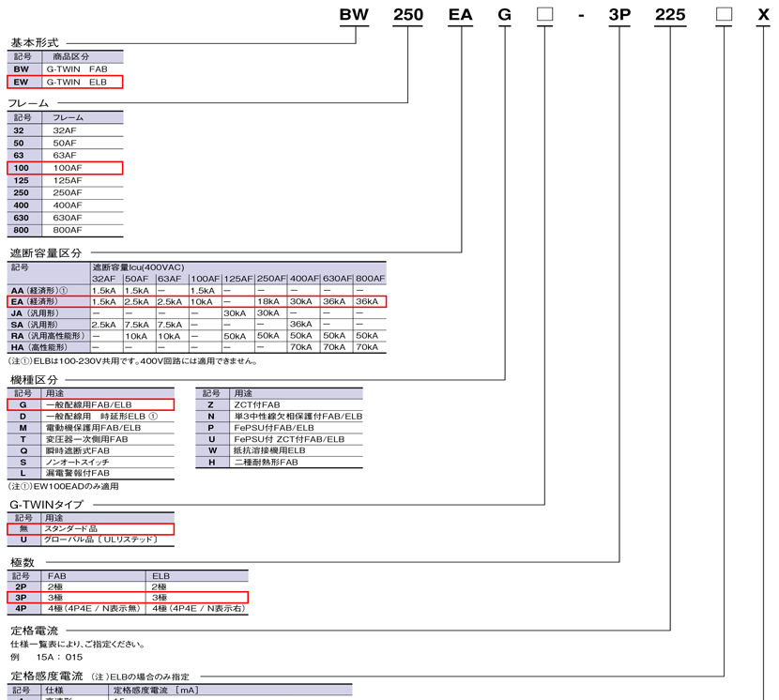Select the '63AF' row in the frame table

click(x=65, y=156)
